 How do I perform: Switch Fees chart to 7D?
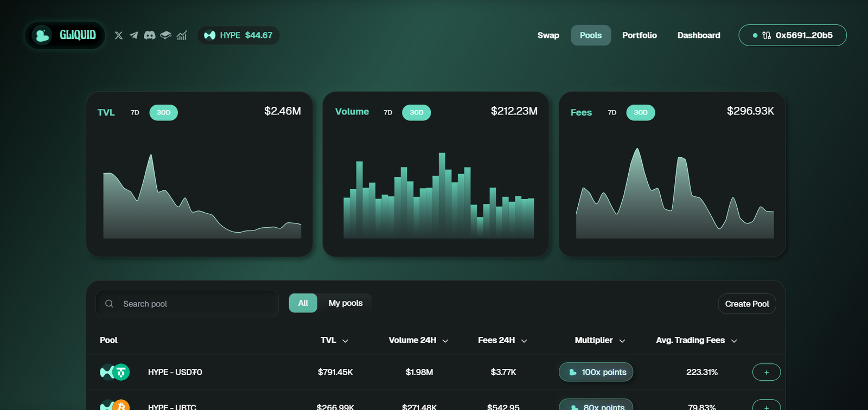click(612, 113)
